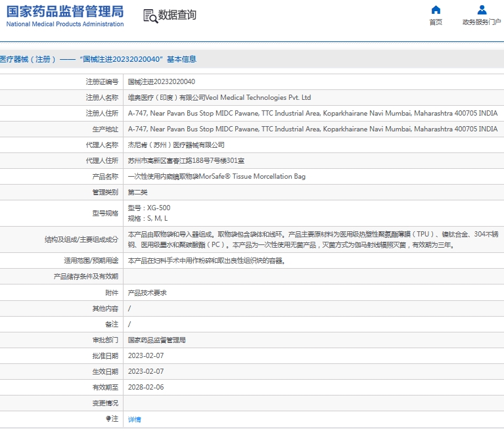Click the 产品名称 label
Image resolution: width=504 pixels, height=431 pixels.
click(105, 177)
